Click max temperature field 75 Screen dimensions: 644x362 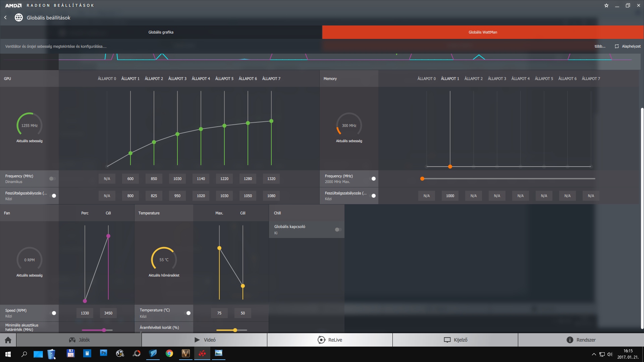(x=219, y=313)
